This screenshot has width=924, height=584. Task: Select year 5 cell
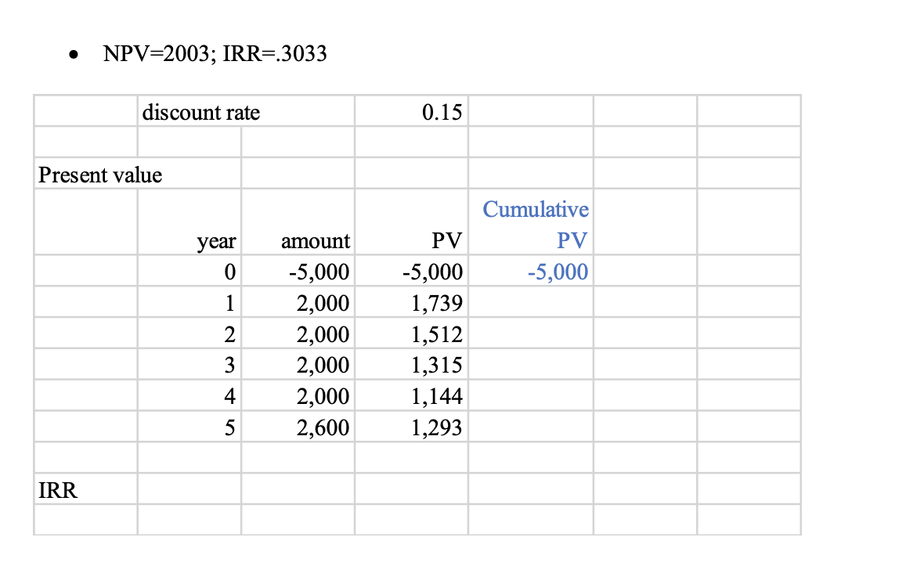click(x=189, y=427)
